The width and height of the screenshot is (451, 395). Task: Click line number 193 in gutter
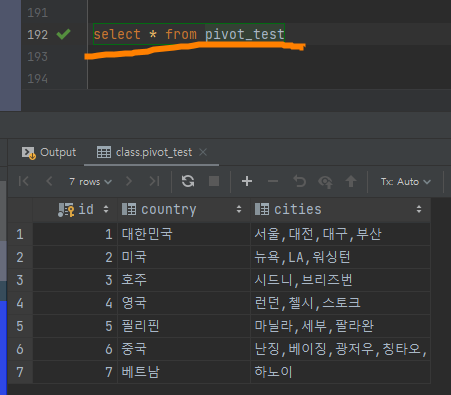pos(38,57)
